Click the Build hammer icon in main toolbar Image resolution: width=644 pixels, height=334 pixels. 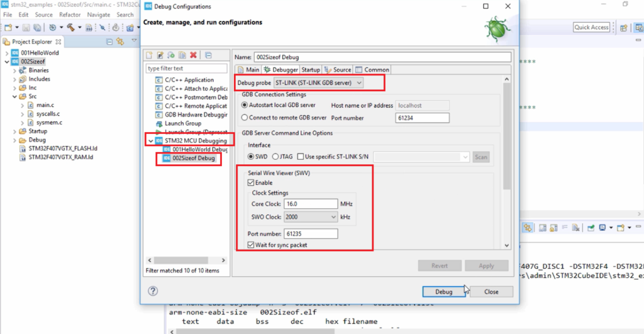coord(70,28)
